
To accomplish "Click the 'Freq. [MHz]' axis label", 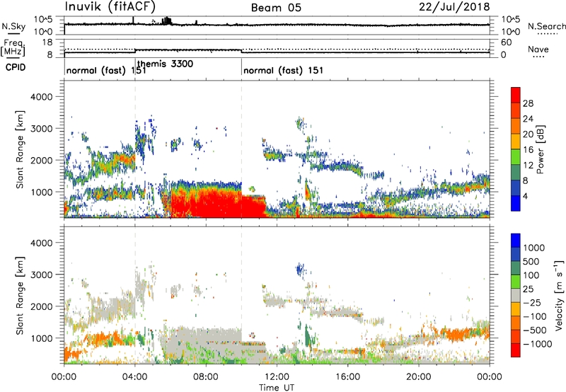I will pyautogui.click(x=13, y=48).
